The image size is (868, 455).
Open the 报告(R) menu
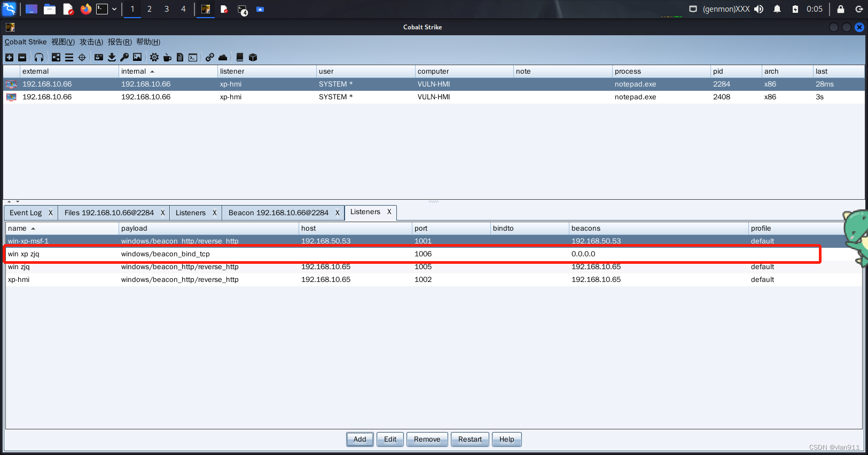tap(120, 42)
